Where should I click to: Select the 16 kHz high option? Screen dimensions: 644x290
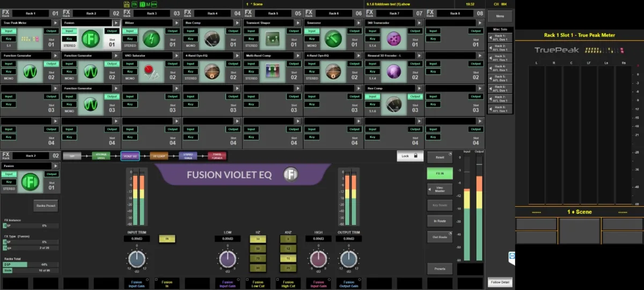(x=288, y=258)
